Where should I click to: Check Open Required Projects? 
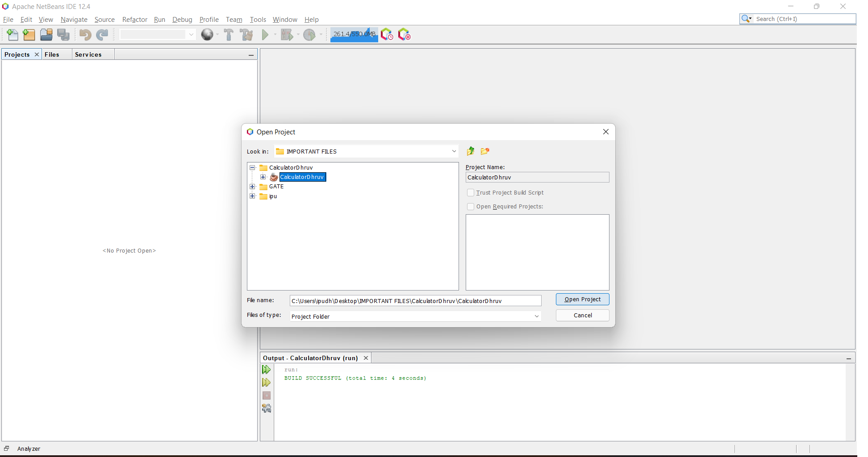(x=470, y=206)
